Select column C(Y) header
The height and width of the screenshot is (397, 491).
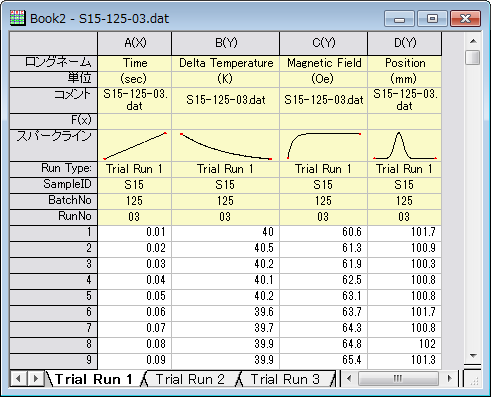[323, 44]
